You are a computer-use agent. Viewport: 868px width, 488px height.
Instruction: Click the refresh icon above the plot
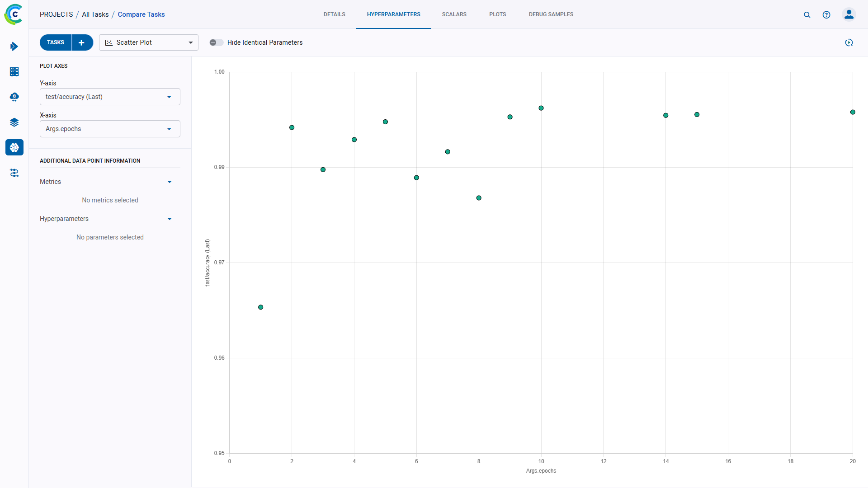pos(849,42)
